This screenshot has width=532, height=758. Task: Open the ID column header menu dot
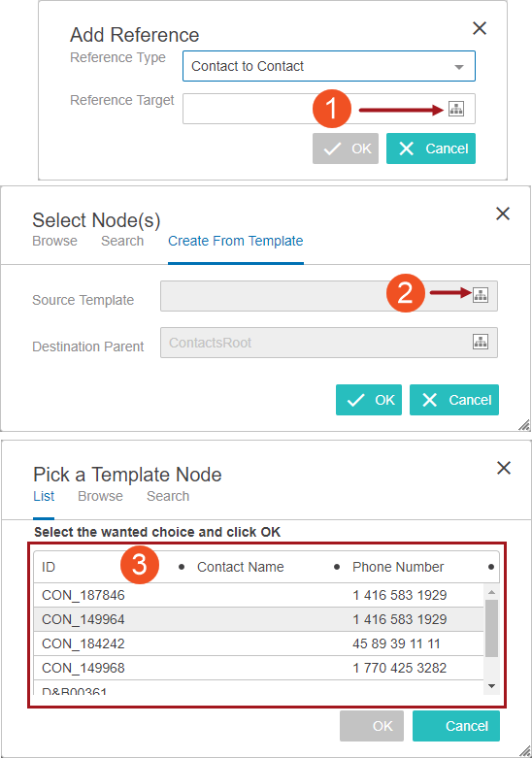click(182, 567)
